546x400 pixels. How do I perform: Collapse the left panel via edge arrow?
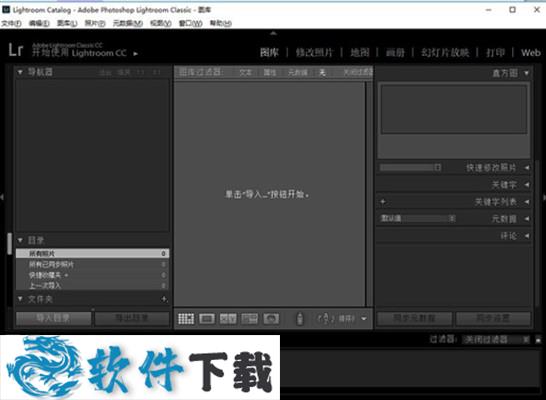pos(2,197)
